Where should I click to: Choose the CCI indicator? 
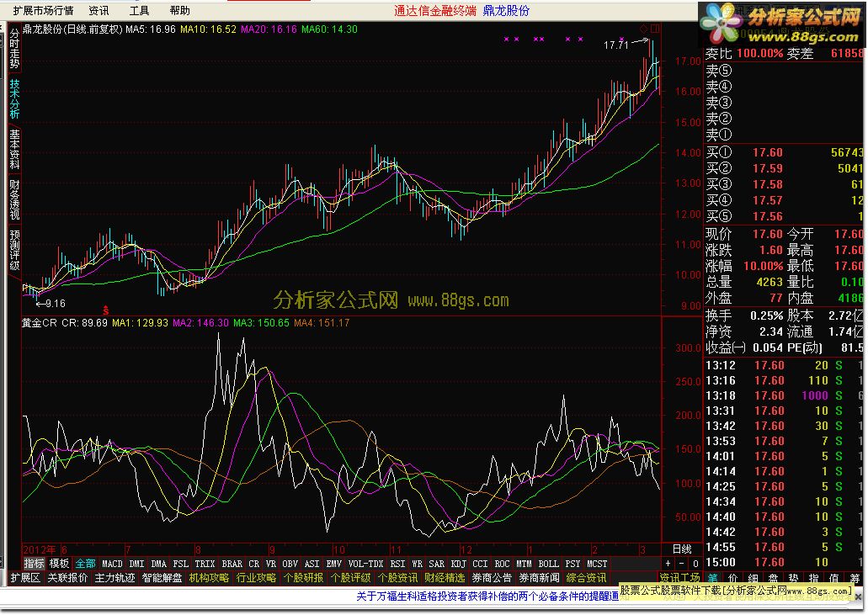tap(480, 564)
